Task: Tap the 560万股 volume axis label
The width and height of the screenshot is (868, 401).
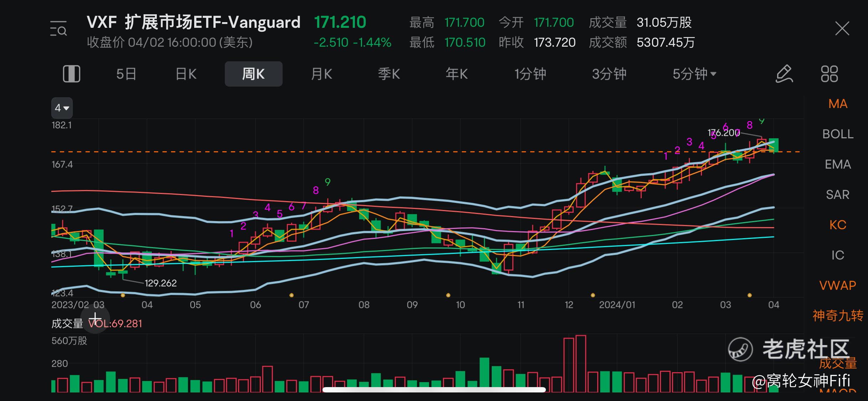Action: (69, 341)
